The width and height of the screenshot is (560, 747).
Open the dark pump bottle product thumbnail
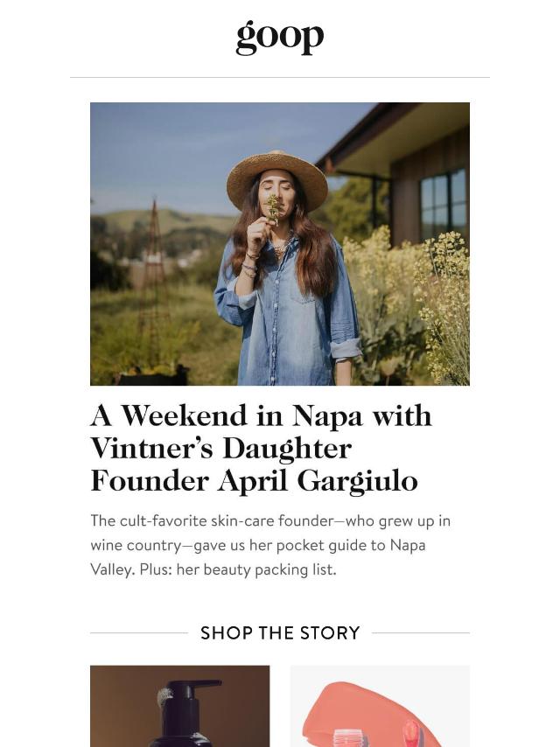pyautogui.click(x=179, y=706)
